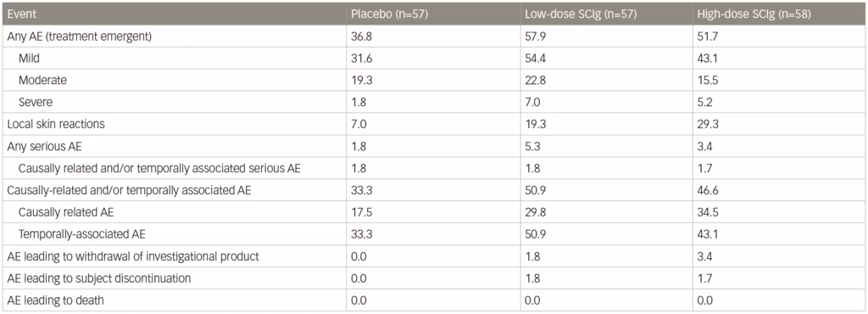Select the 34.5 causally related AE value
868x314 pixels.
point(708,212)
